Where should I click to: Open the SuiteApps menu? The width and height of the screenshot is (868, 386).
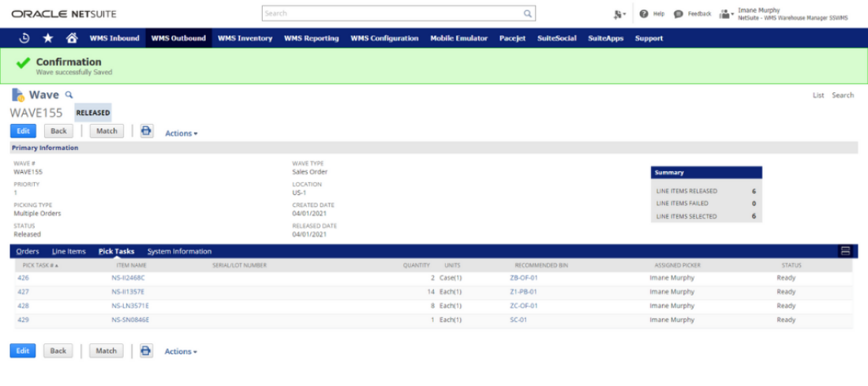[x=605, y=38]
